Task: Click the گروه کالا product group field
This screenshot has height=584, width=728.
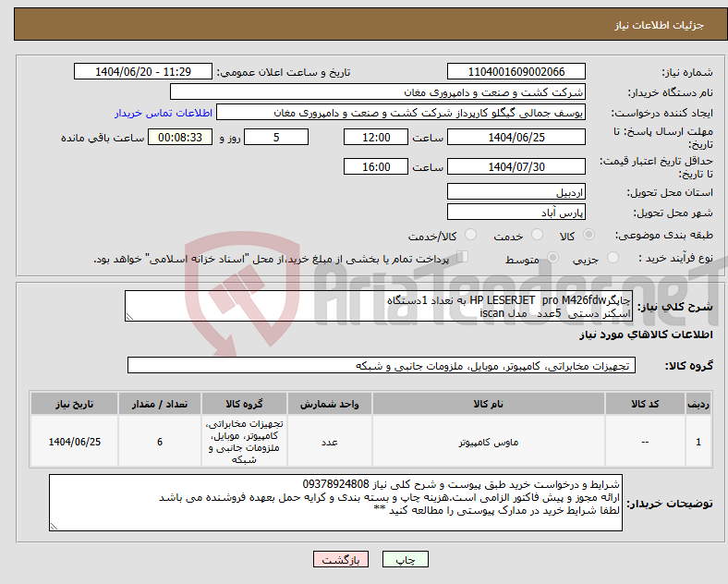Action: click(382, 365)
